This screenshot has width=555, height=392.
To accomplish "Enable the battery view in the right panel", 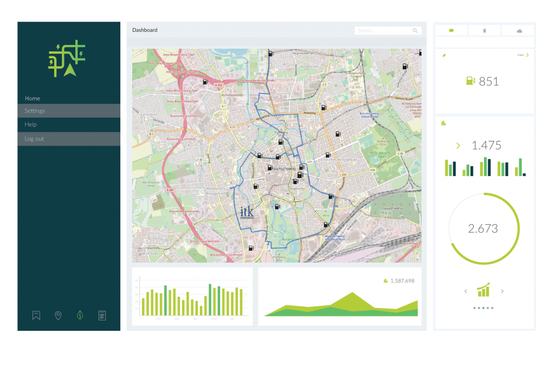I will tap(485, 30).
